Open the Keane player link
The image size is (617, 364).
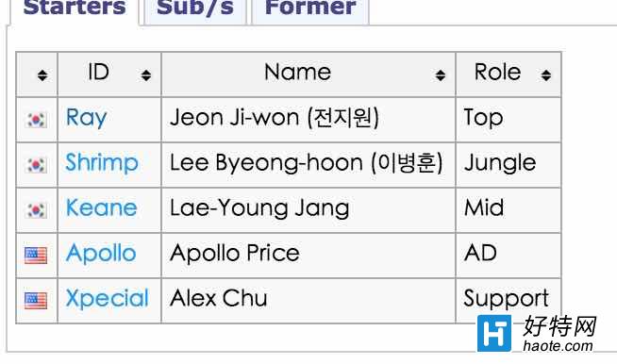click(x=102, y=207)
